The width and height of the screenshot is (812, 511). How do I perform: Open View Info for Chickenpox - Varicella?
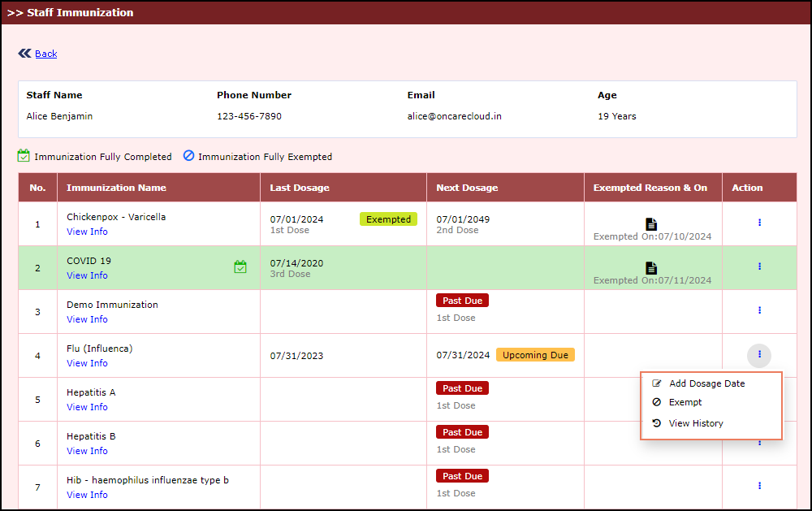pos(87,232)
